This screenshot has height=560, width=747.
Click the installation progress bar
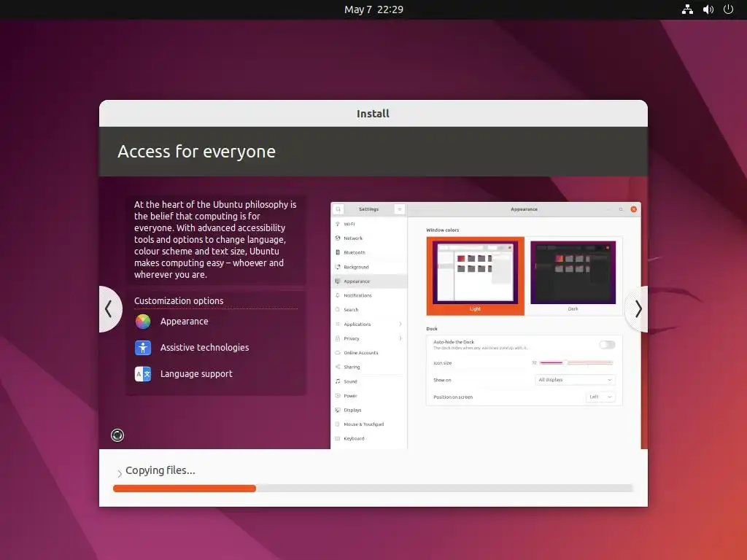point(373,488)
